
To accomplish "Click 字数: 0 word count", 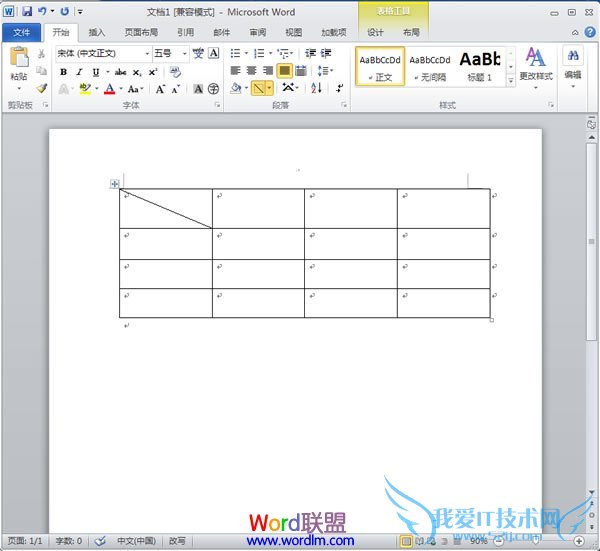I will coord(68,541).
